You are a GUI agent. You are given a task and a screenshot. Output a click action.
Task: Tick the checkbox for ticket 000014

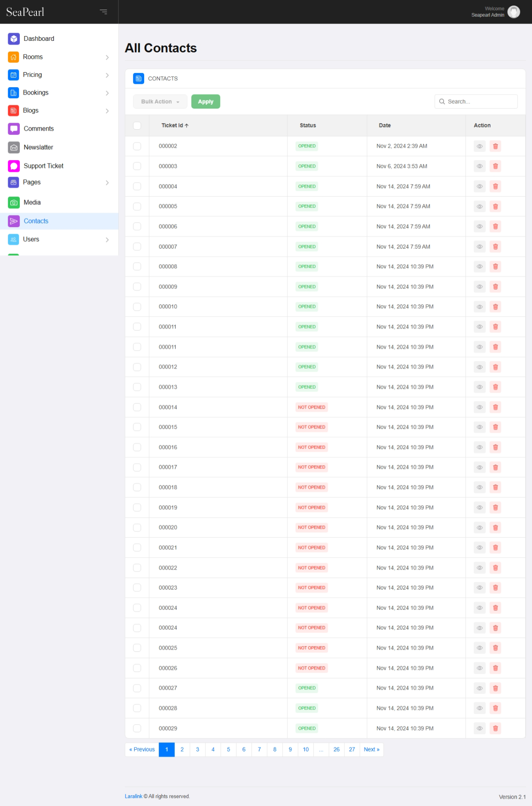(x=137, y=407)
